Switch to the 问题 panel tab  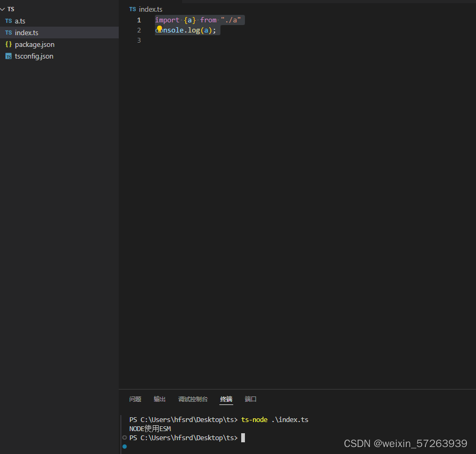(x=135, y=399)
